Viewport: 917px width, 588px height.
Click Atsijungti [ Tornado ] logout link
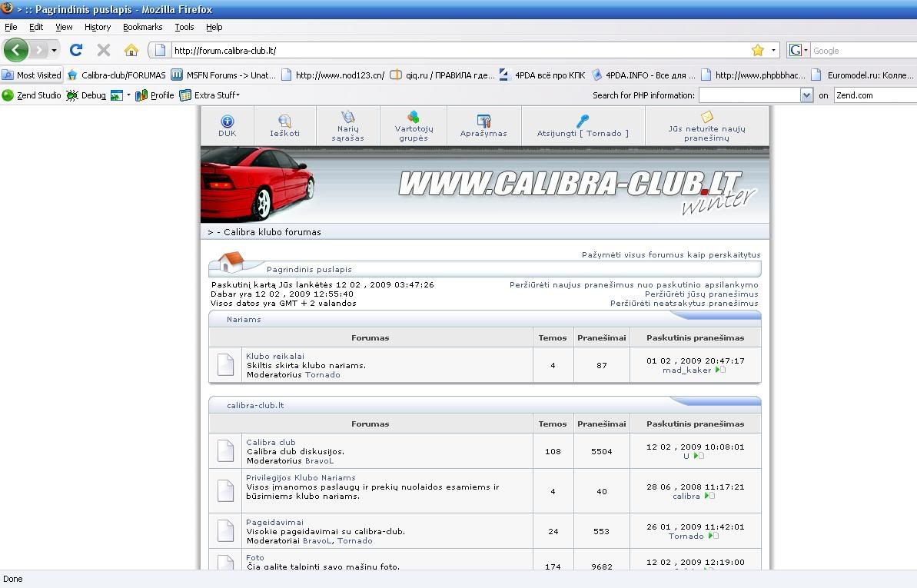point(583,133)
